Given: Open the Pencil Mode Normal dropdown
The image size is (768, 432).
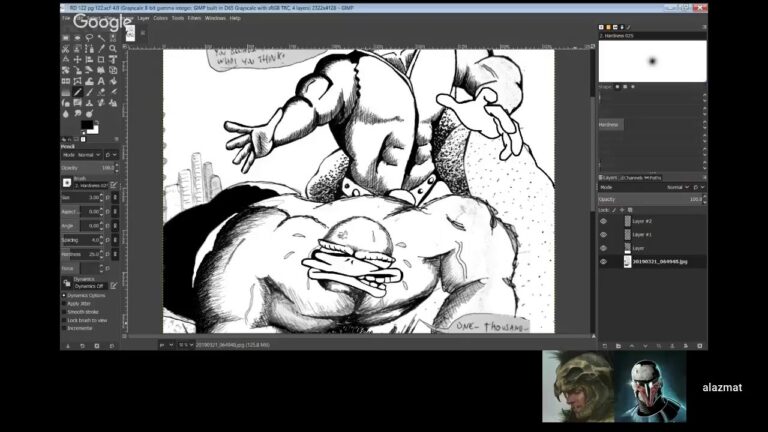Looking at the screenshot, I should tap(82, 155).
